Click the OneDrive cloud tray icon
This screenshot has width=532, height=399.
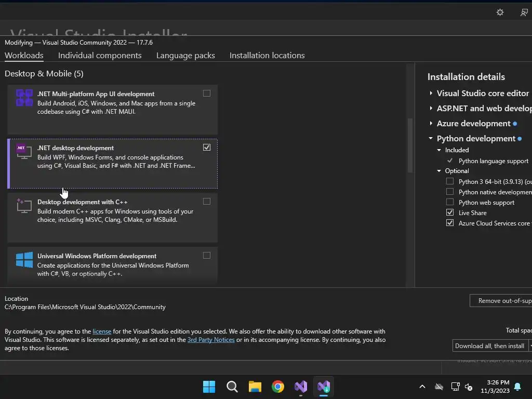pyautogui.click(x=439, y=387)
